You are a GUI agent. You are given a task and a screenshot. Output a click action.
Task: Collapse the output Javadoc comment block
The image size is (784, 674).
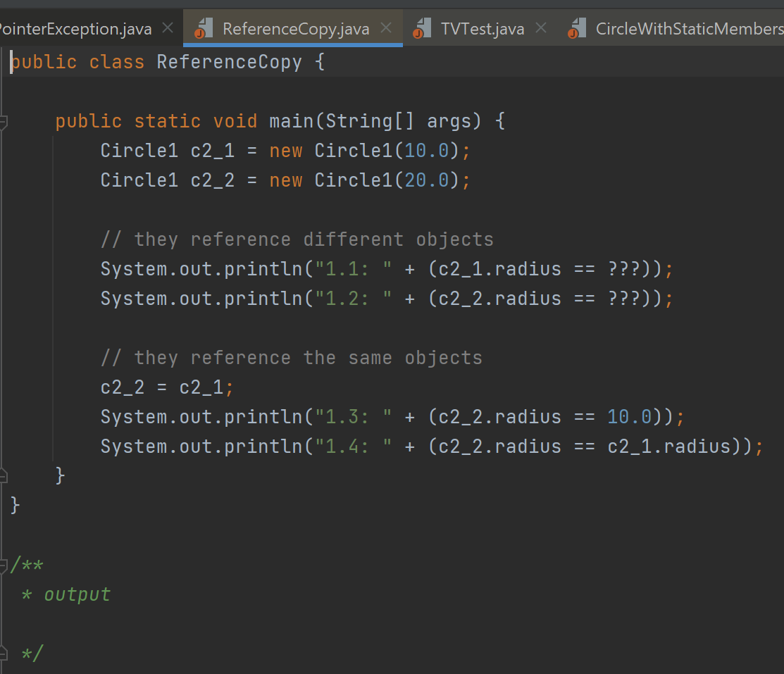3,564
